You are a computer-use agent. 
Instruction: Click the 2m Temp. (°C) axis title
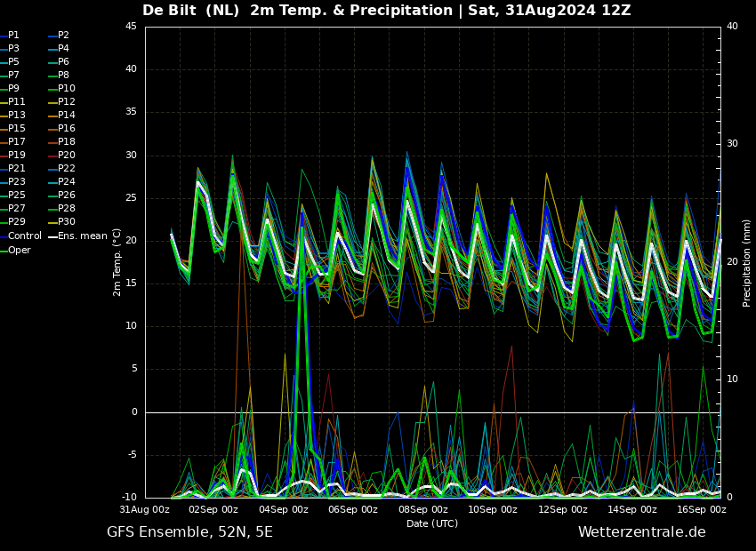coord(117,262)
